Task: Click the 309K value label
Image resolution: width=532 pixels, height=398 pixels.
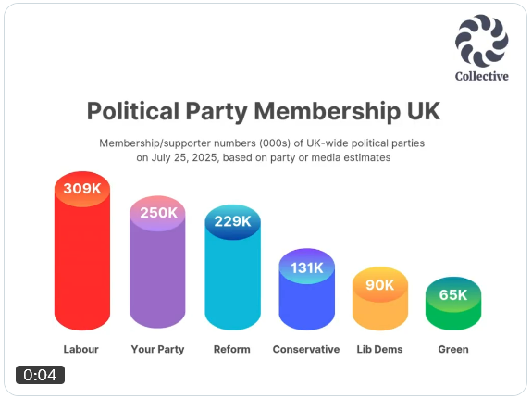Action: point(82,189)
